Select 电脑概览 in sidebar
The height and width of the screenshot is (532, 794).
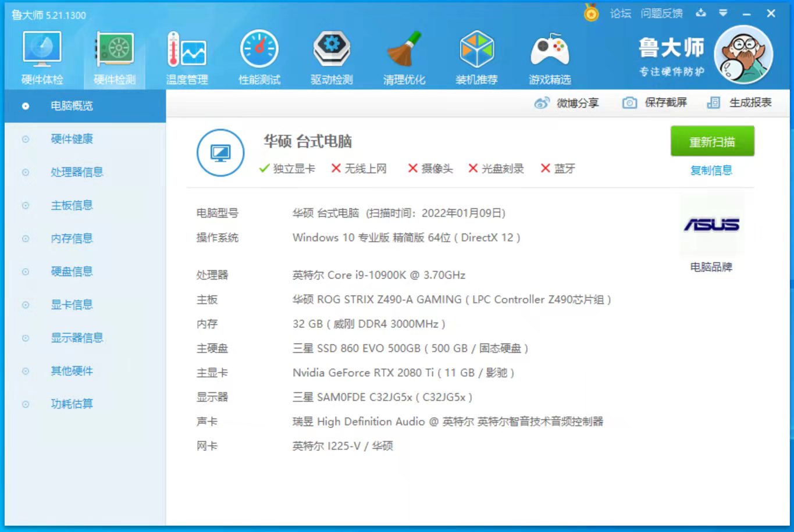coord(86,106)
